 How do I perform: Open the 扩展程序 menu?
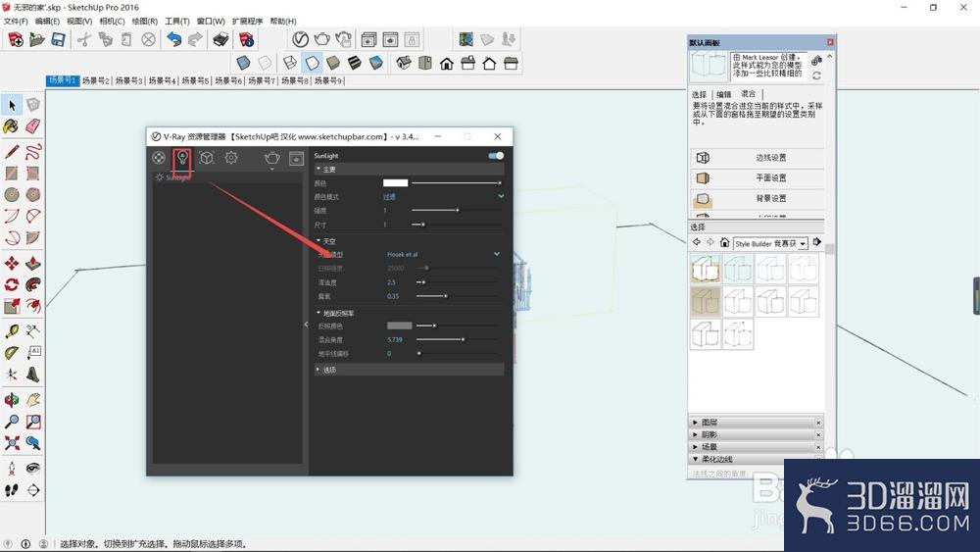248,22
